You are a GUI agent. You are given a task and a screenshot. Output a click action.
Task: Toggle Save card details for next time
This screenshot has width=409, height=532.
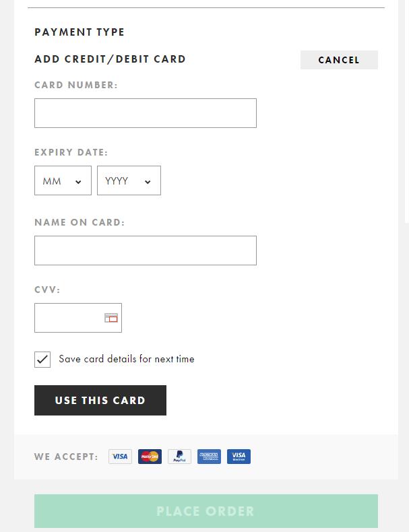pos(42,360)
